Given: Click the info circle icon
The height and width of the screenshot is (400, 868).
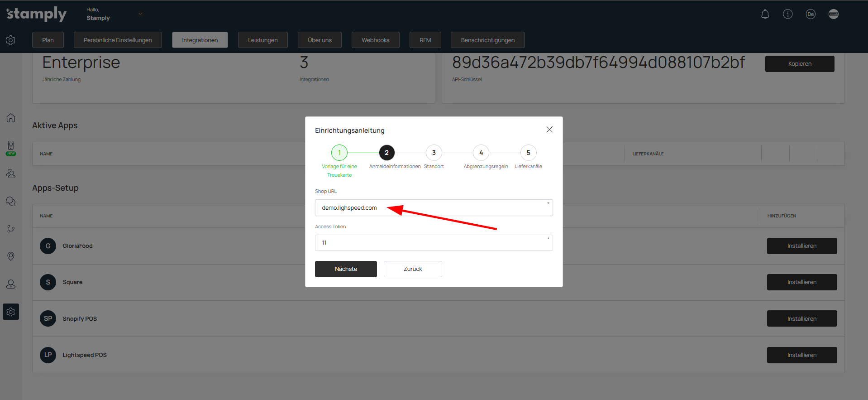Looking at the screenshot, I should (787, 14).
